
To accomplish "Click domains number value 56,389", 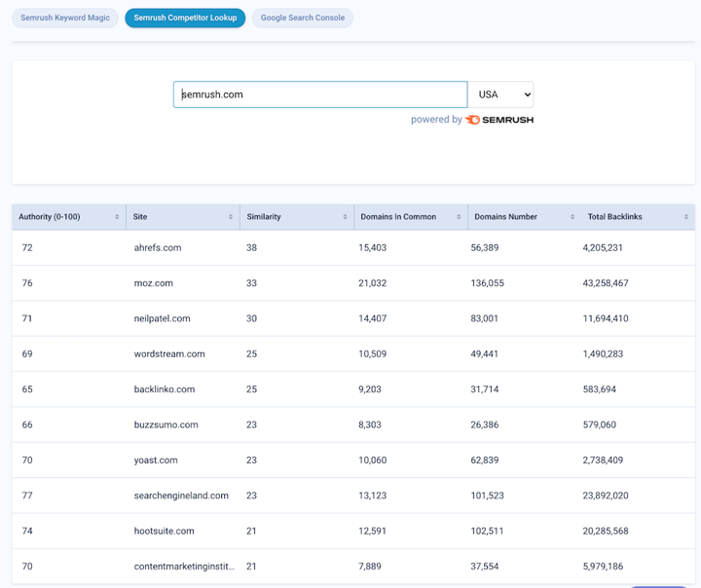I will 485,247.
